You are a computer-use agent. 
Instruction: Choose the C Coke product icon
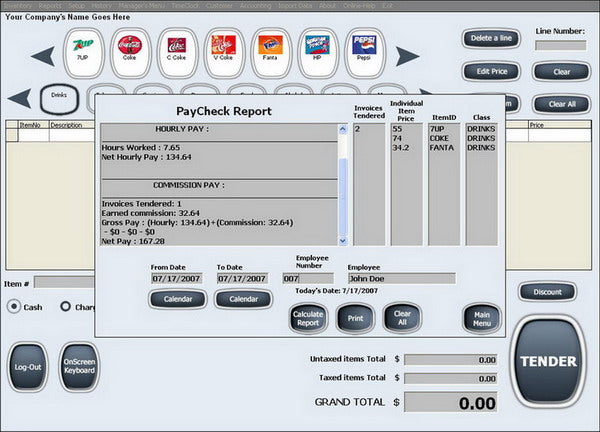pyautogui.click(x=177, y=53)
